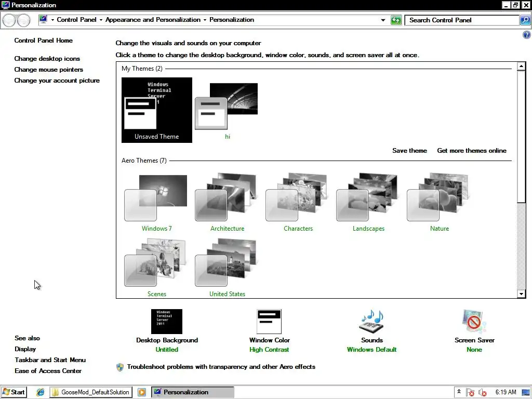Click the Windows Default sounds link
The width and height of the screenshot is (532, 399).
click(371, 350)
